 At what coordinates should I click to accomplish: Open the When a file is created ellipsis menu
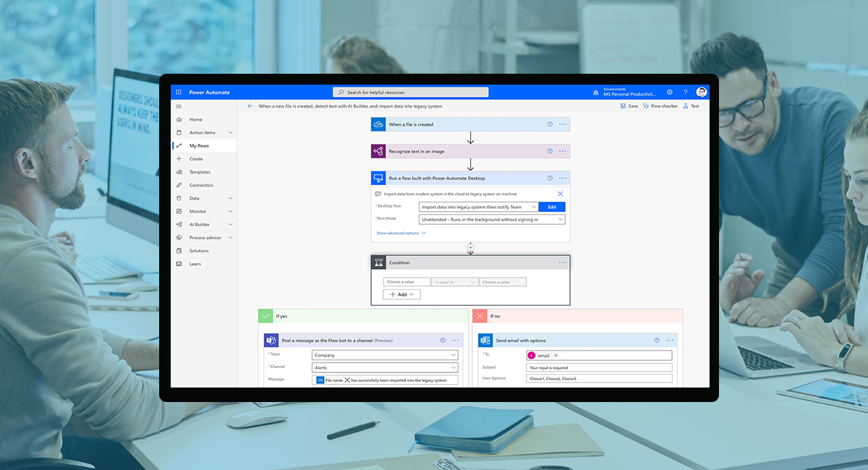click(x=563, y=124)
